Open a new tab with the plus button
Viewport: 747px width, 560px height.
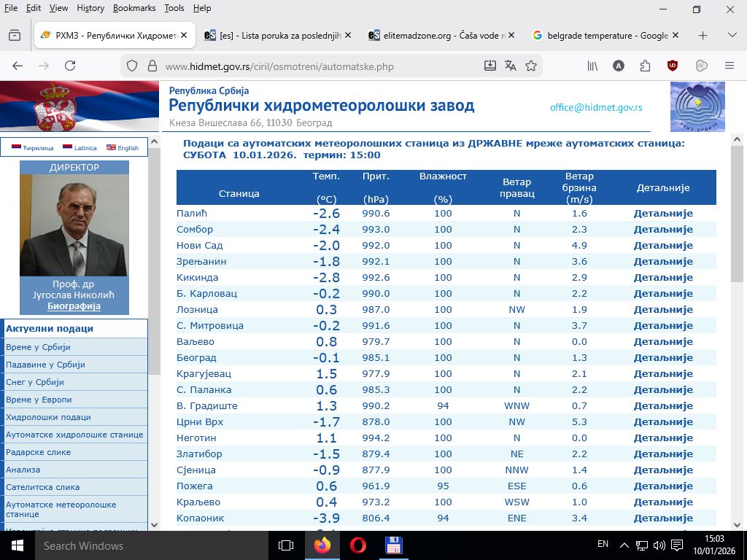point(703,35)
